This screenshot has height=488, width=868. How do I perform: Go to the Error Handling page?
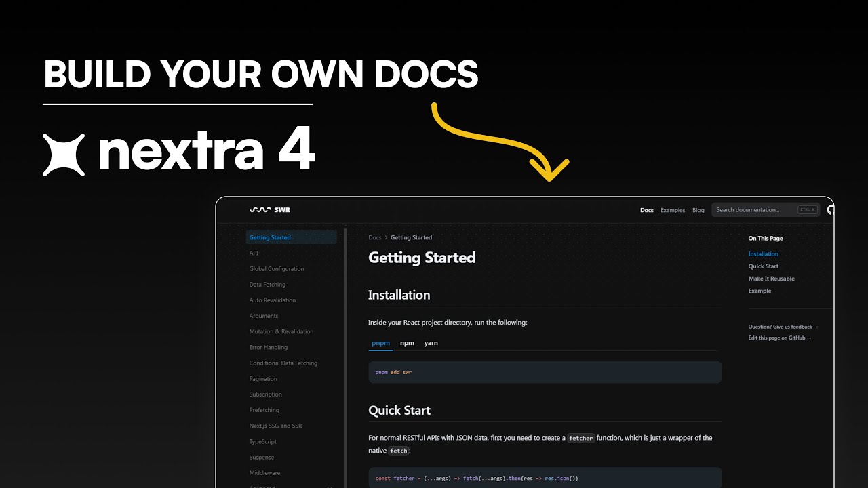[x=269, y=347]
